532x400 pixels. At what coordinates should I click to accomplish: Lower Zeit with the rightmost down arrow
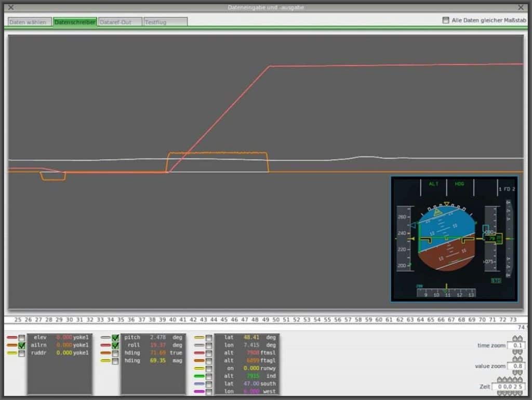click(x=521, y=394)
